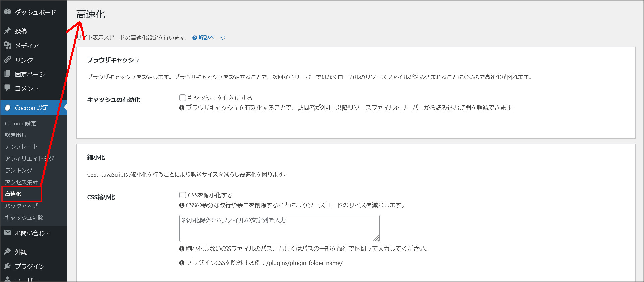The image size is (644, 282).
Task: Follow the 解説ページ link
Action: (212, 38)
